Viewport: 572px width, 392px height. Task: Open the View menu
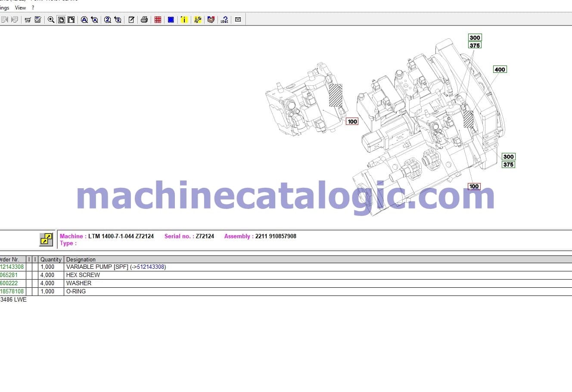click(x=20, y=8)
